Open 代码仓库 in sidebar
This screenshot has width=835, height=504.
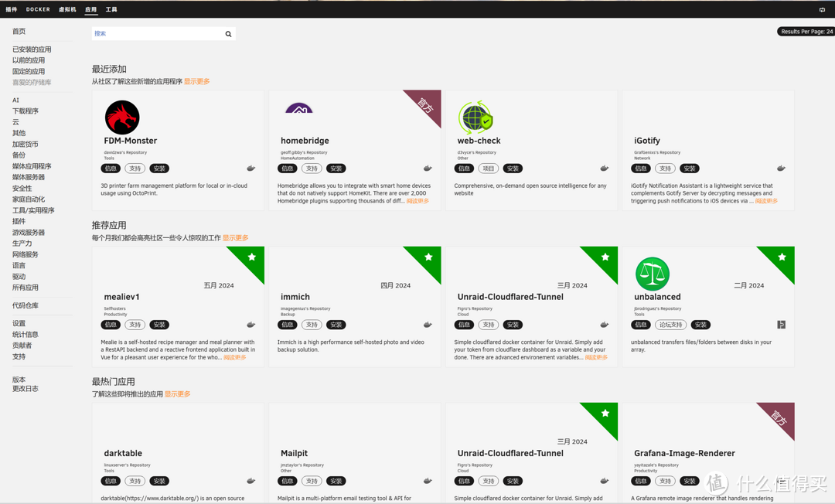coord(25,305)
